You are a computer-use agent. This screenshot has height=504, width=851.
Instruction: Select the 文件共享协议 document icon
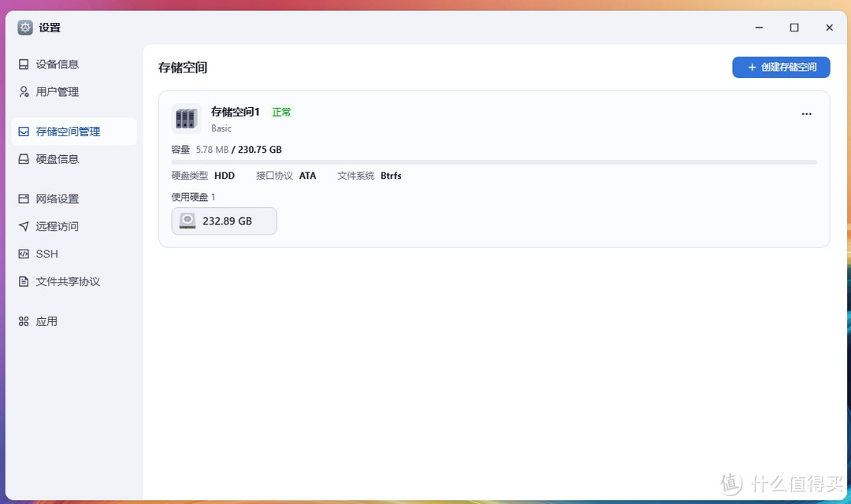tap(24, 281)
